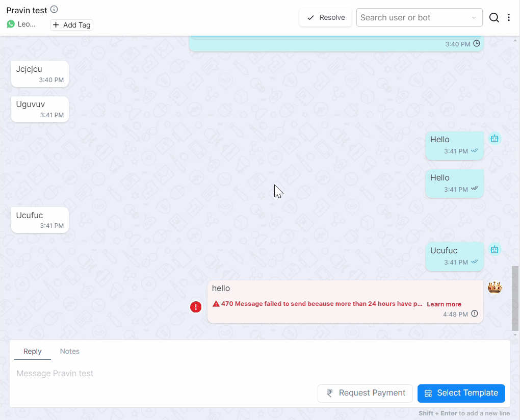The width and height of the screenshot is (520, 420).
Task: Open Select Template button
Action: point(461,393)
